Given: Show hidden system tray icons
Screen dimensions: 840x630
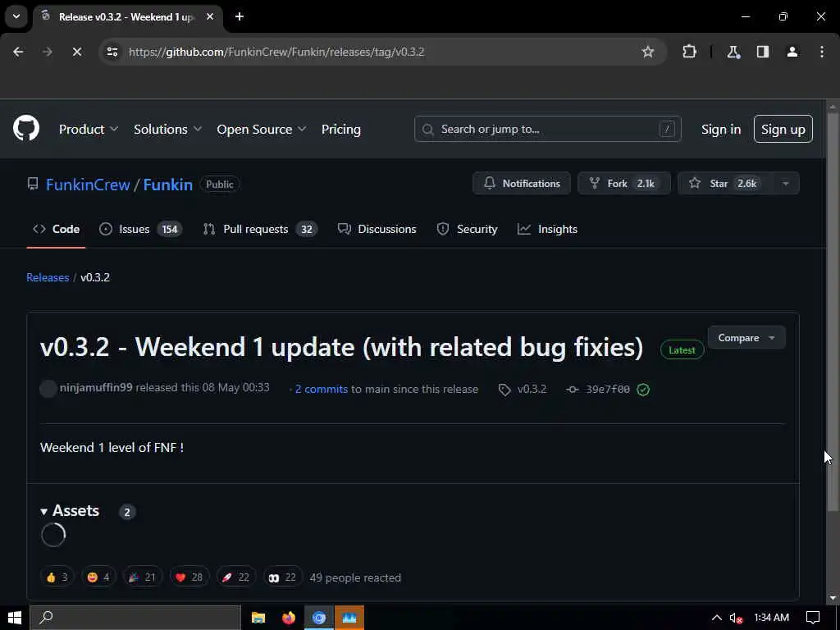Looking at the screenshot, I should (716, 618).
